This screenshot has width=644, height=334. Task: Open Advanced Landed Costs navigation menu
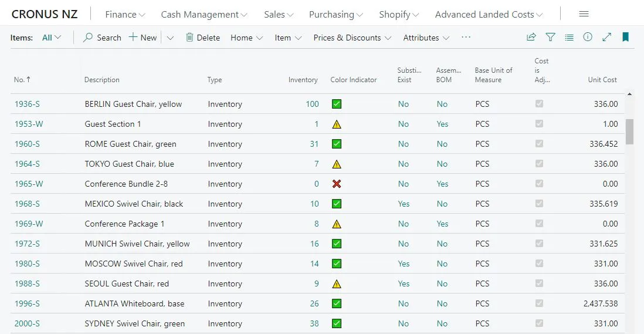[x=489, y=14]
